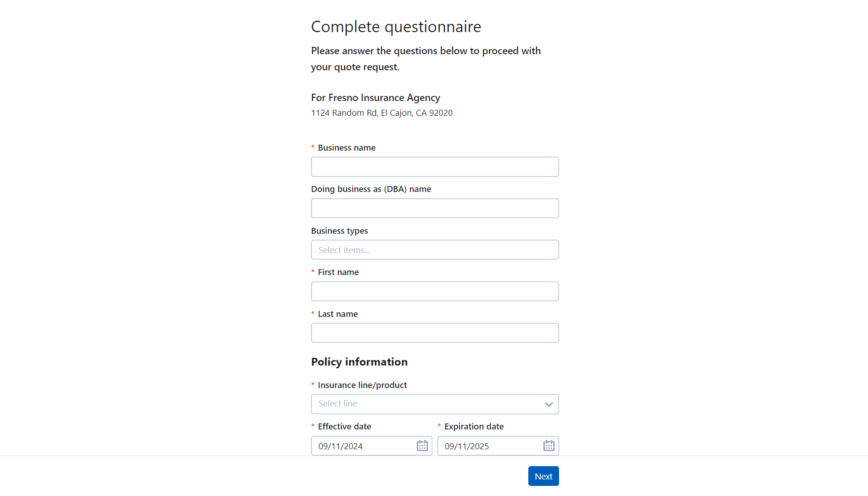This screenshot has width=868, height=496.
Task: Click the Policy information section header
Action: coord(359,362)
